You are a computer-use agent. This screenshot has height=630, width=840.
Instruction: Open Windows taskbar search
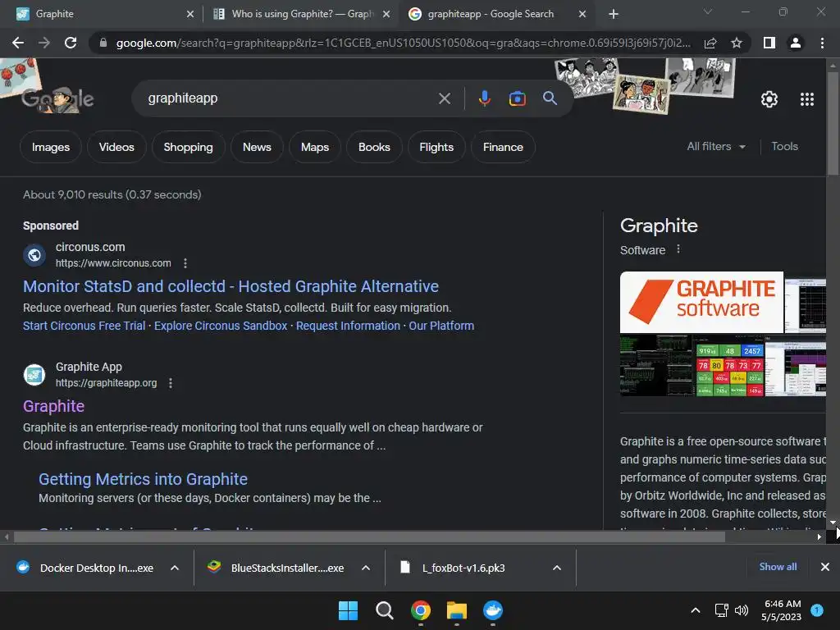click(384, 610)
